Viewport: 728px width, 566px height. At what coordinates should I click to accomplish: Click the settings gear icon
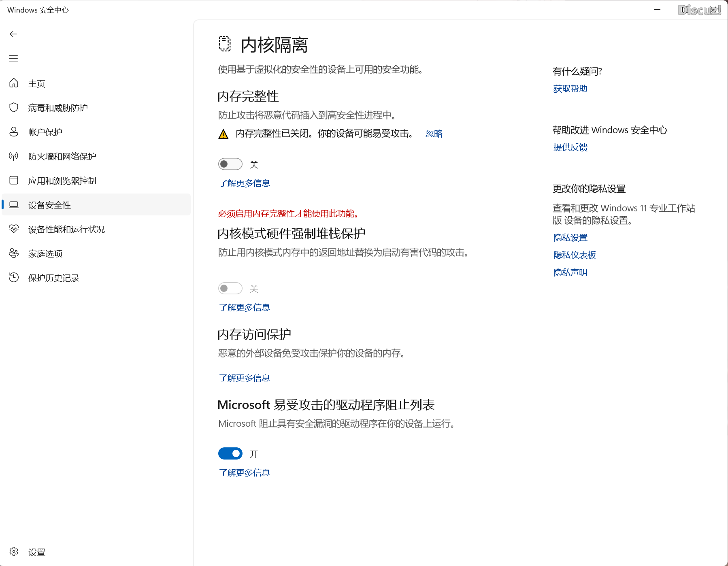[14, 551]
